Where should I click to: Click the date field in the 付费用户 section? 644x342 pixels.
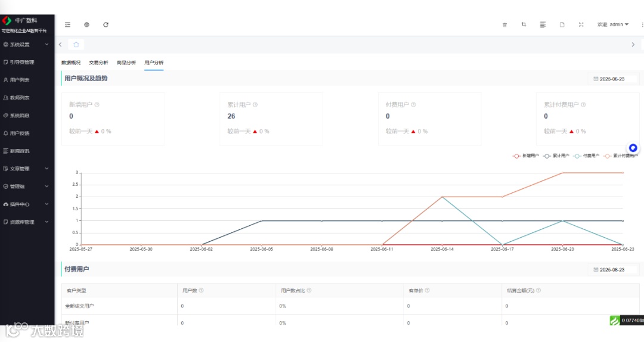click(x=613, y=270)
